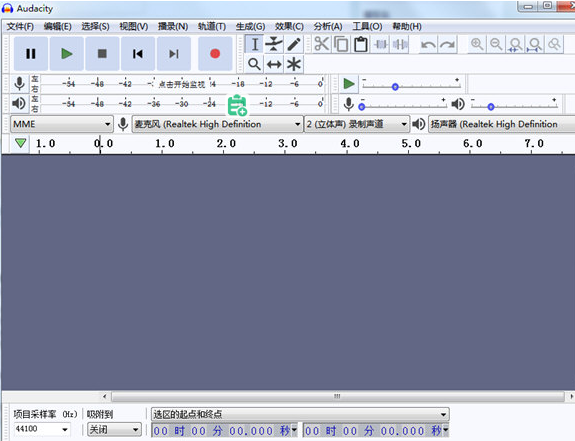Viewport: 575px width, 441px height.
Task: Click the horizontal scrollbar thumb
Action: point(337,396)
